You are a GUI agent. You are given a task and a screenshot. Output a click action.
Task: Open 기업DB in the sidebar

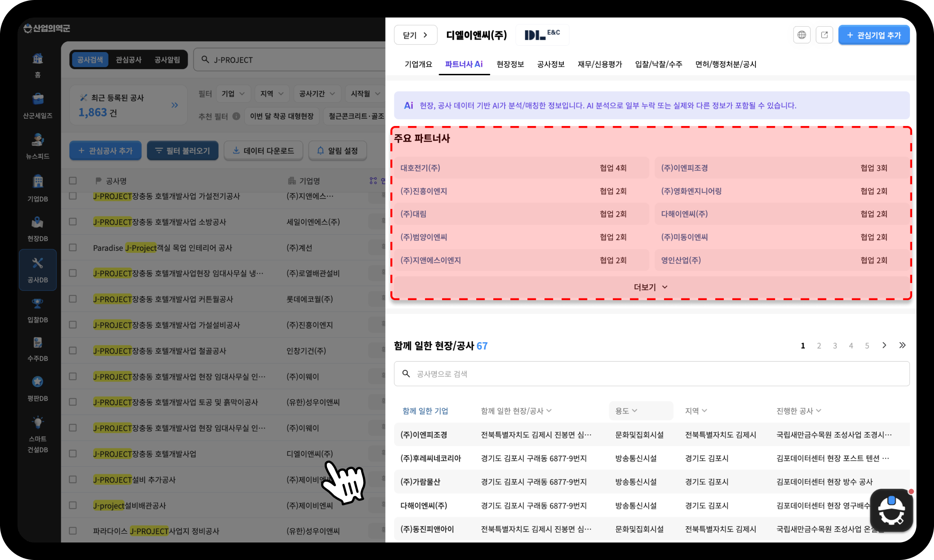coord(38,188)
